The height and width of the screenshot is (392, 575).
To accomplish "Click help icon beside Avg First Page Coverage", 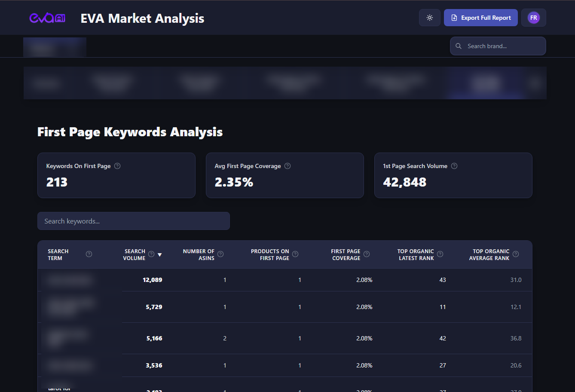I will click(287, 166).
